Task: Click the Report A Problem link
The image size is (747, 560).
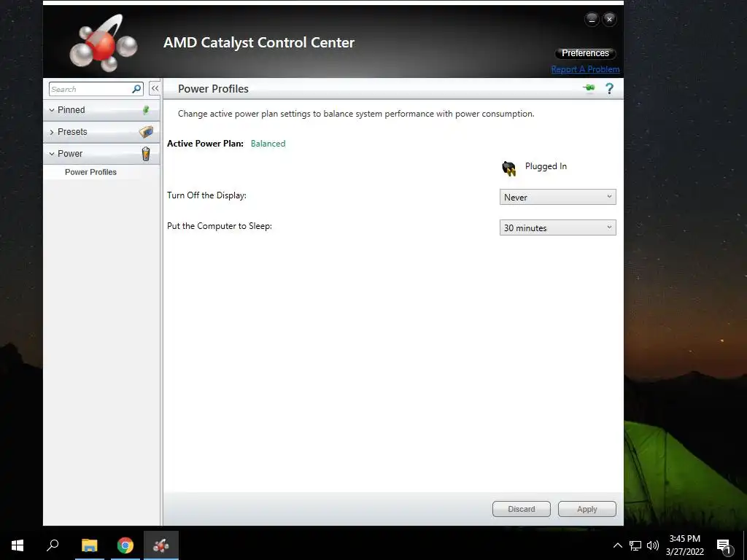Action: [x=585, y=69]
